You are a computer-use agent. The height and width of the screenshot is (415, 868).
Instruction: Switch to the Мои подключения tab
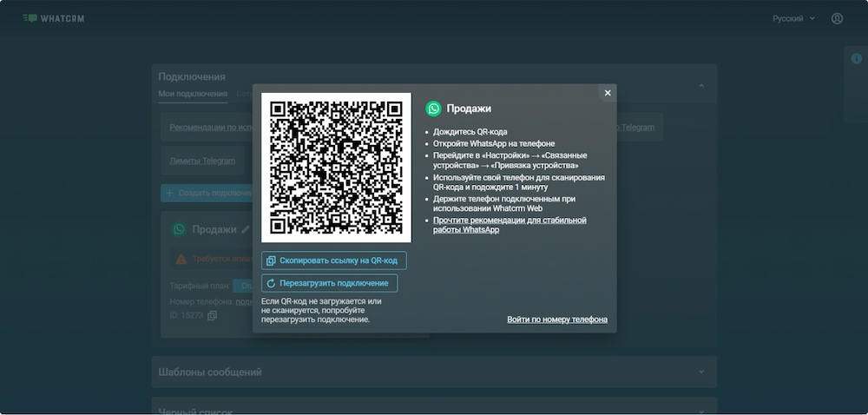pyautogui.click(x=193, y=94)
